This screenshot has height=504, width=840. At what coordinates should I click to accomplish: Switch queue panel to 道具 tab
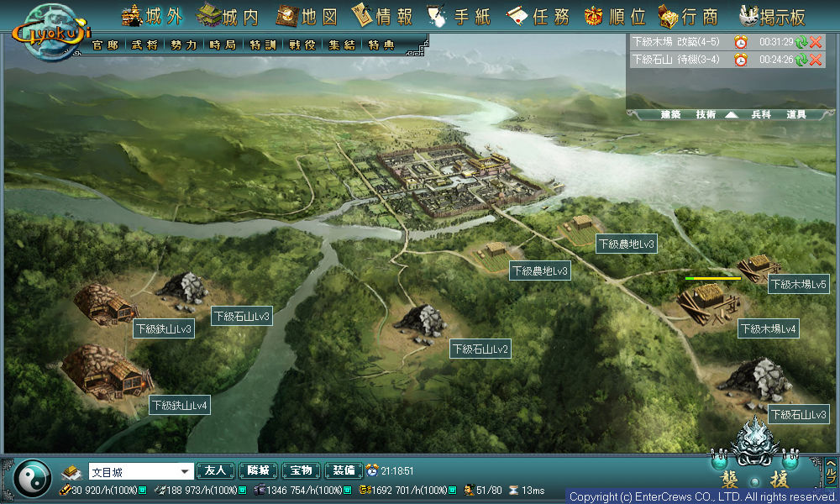pyautogui.click(x=796, y=114)
